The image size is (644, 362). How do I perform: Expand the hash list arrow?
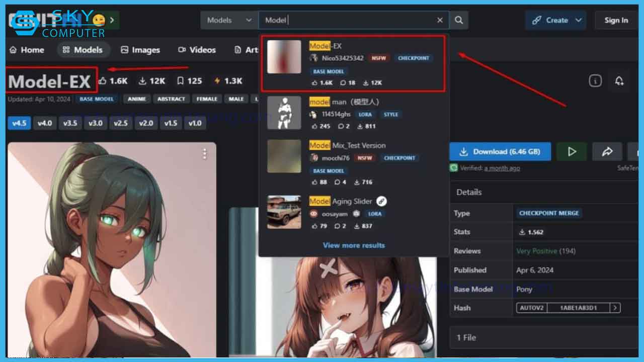(x=615, y=308)
